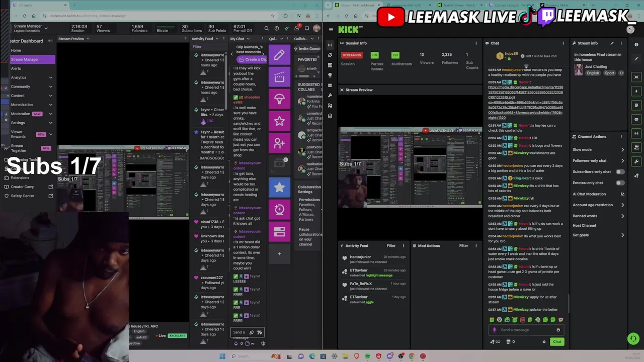Open Spotify from the taskbar

368,356
